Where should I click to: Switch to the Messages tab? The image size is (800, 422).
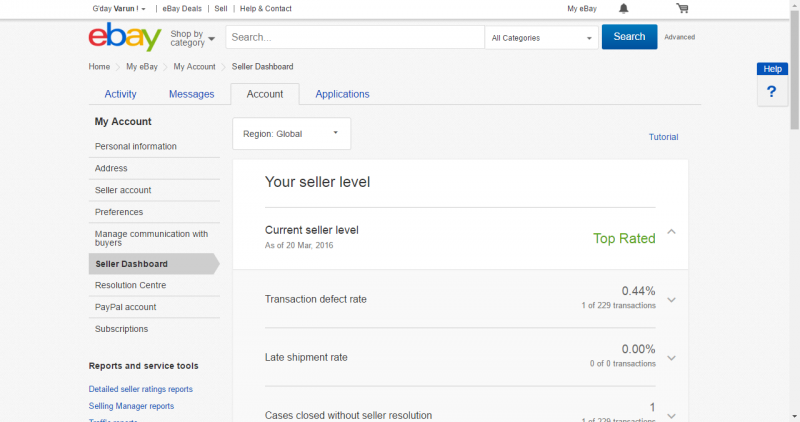[191, 94]
